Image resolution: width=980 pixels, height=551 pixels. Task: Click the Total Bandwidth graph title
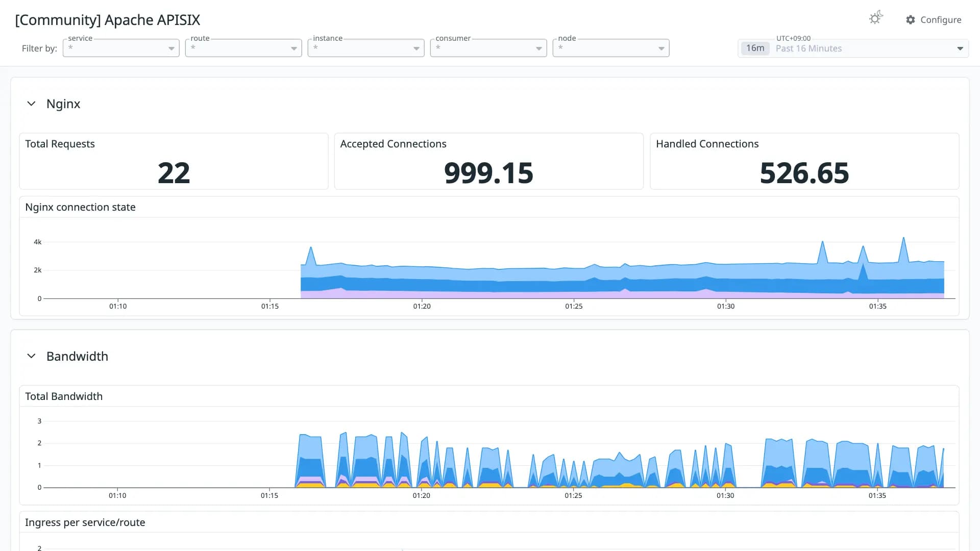tap(64, 396)
